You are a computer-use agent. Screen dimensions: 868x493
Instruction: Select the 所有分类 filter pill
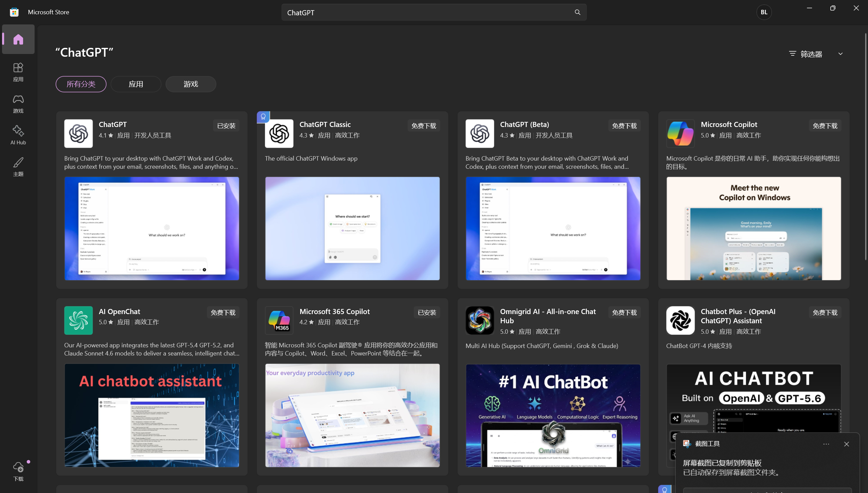point(81,84)
